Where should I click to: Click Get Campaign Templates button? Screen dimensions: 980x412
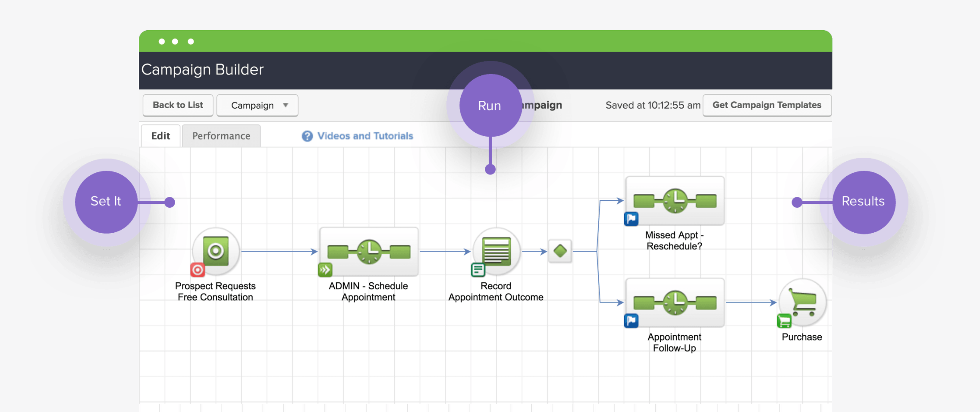tap(767, 105)
